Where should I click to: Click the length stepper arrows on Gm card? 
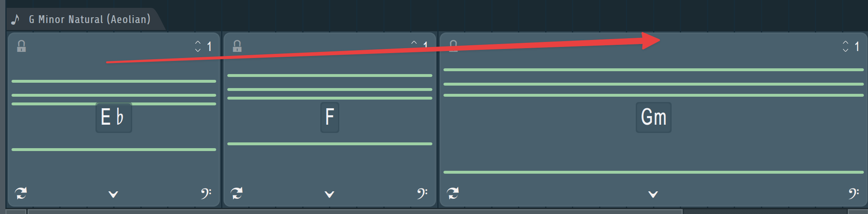(845, 46)
